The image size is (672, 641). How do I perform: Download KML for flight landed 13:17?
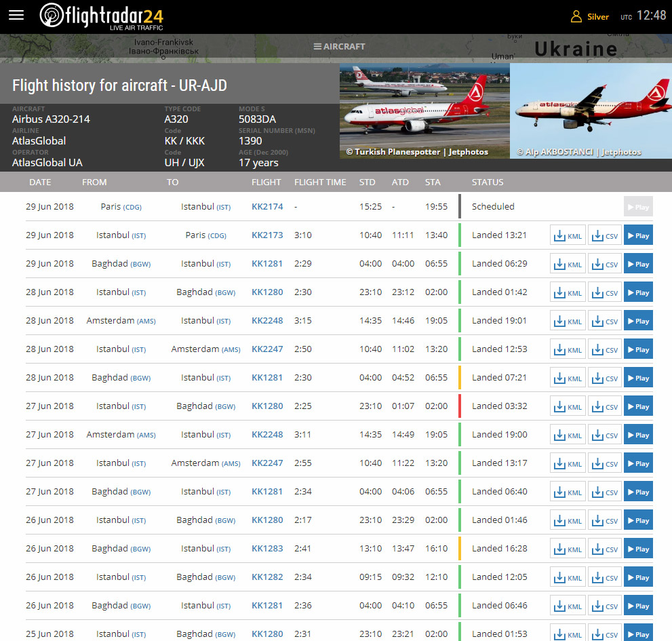click(x=568, y=463)
